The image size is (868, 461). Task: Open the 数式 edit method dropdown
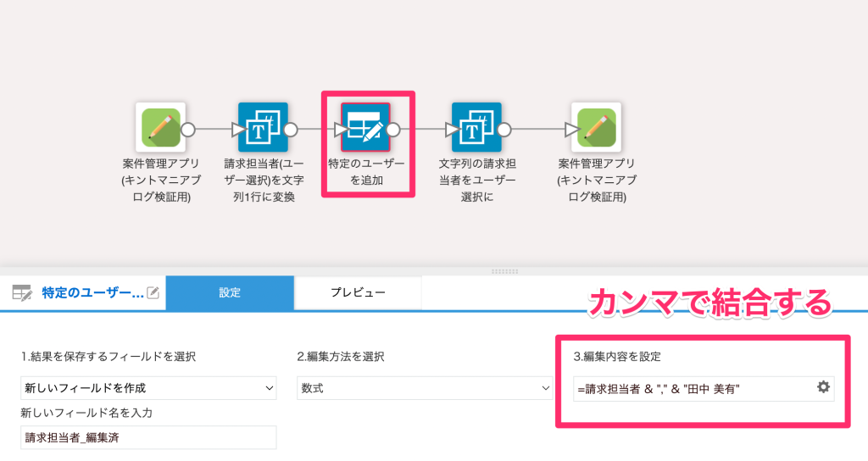click(425, 388)
